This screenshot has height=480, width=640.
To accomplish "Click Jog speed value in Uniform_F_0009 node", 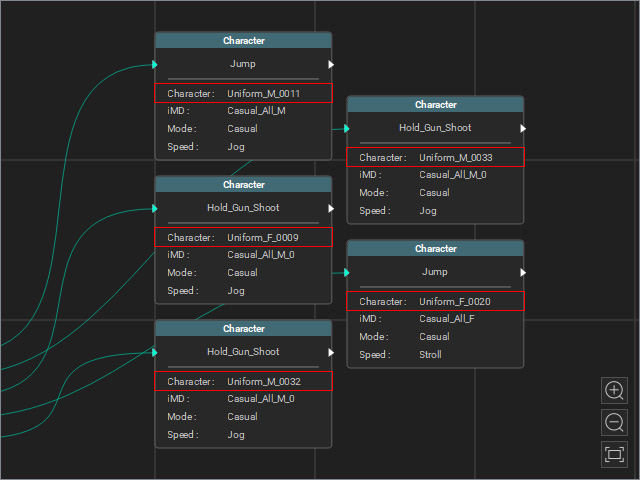I will [236, 291].
